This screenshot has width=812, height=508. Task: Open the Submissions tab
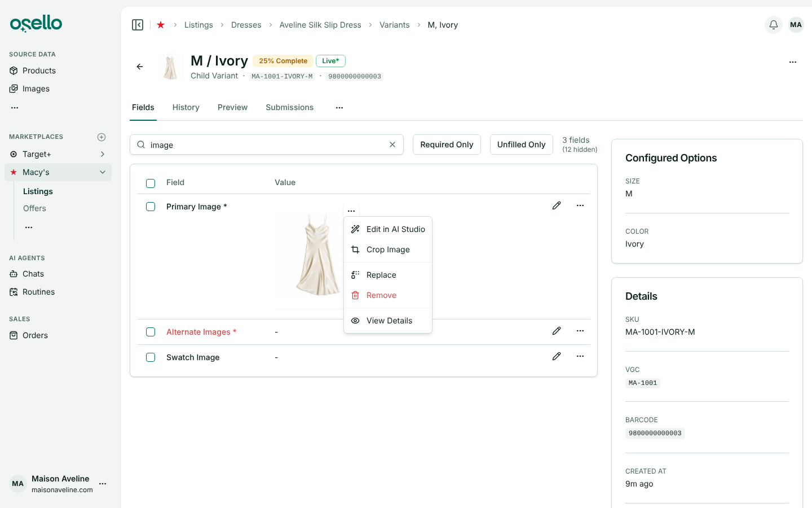click(289, 107)
